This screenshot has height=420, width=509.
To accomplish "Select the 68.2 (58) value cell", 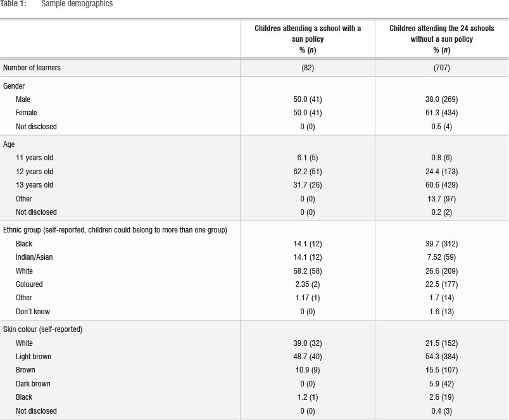I will (308, 270).
